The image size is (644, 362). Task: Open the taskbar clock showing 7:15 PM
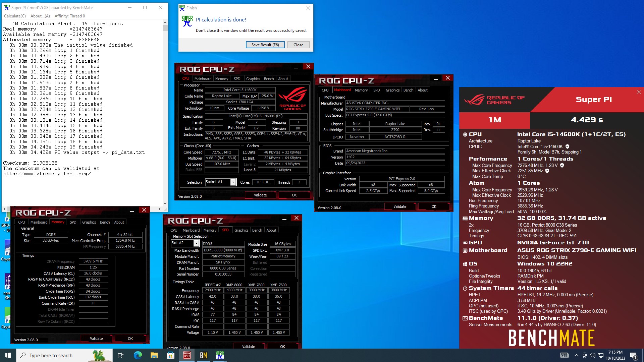[x=615, y=355]
